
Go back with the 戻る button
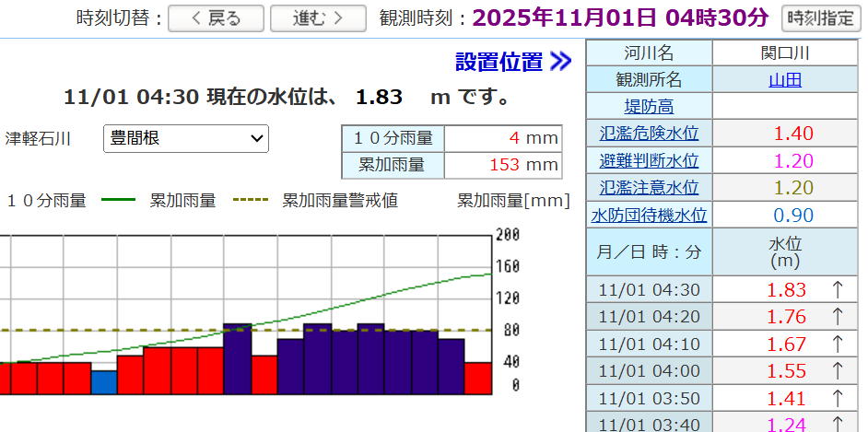tap(216, 18)
